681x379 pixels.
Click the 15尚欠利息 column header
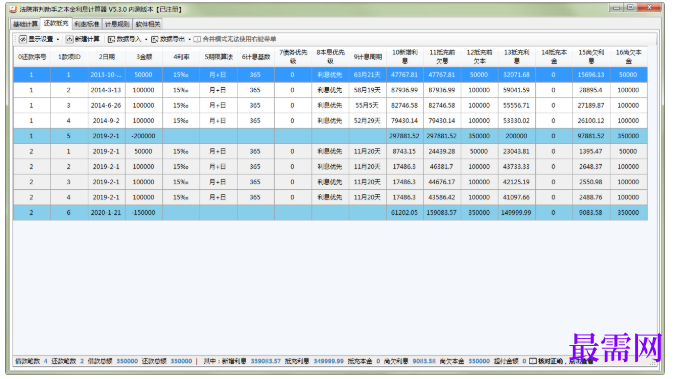[591, 57]
